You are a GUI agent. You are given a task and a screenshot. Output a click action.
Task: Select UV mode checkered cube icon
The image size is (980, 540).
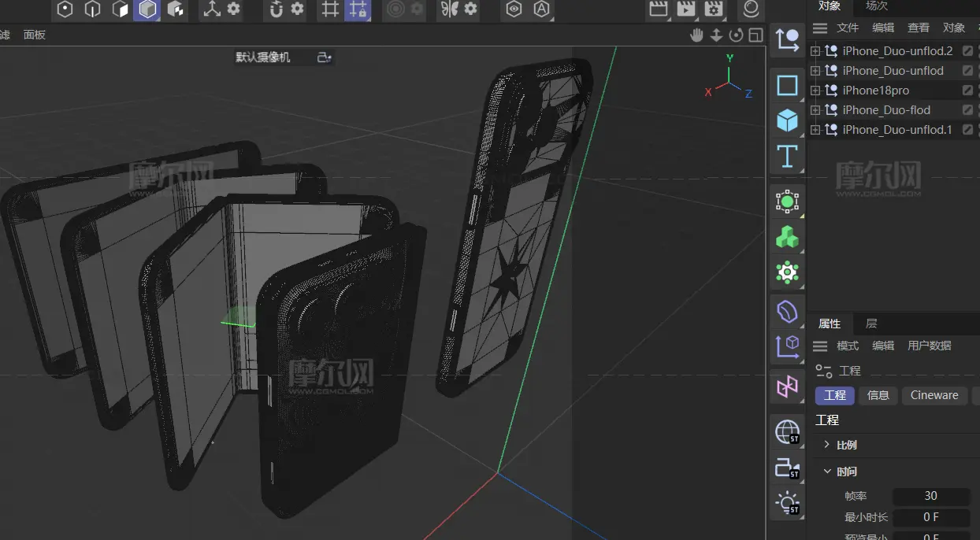point(175,9)
